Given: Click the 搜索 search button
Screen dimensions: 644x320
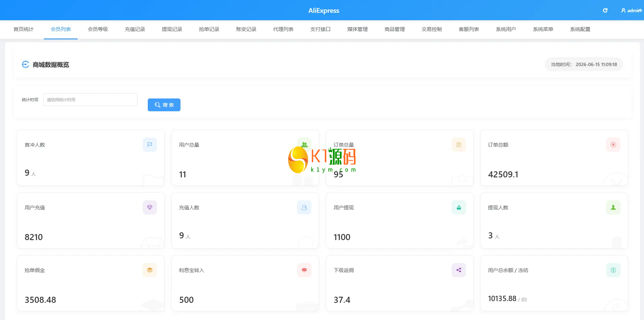Looking at the screenshot, I should (x=164, y=105).
